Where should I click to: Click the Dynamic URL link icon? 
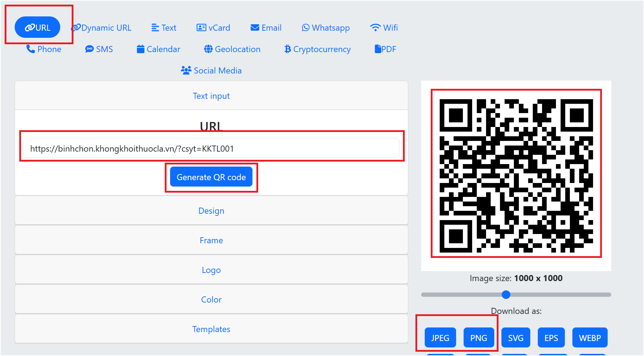[76, 27]
